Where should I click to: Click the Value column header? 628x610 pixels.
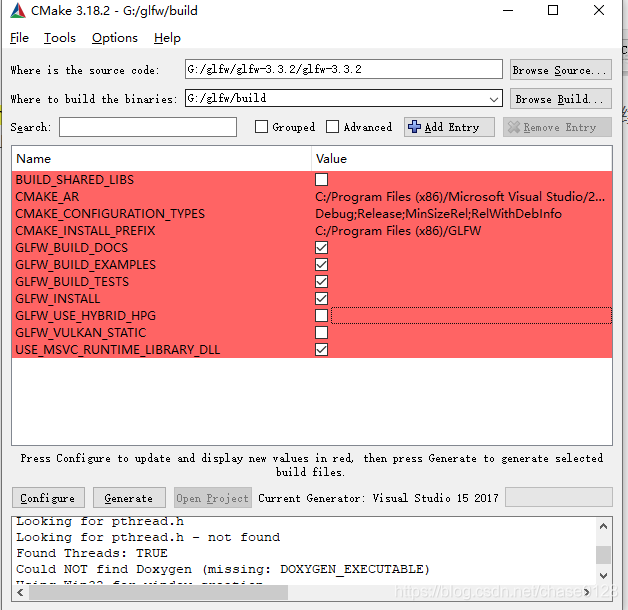[461, 159]
